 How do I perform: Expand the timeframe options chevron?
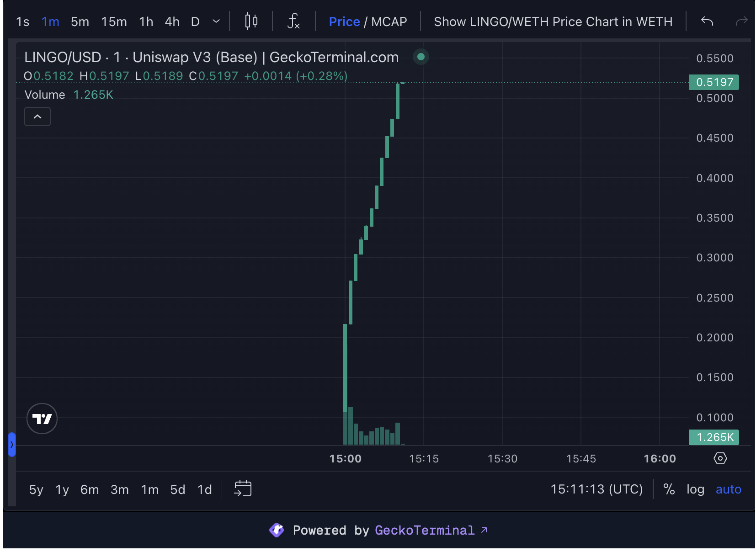tap(215, 21)
